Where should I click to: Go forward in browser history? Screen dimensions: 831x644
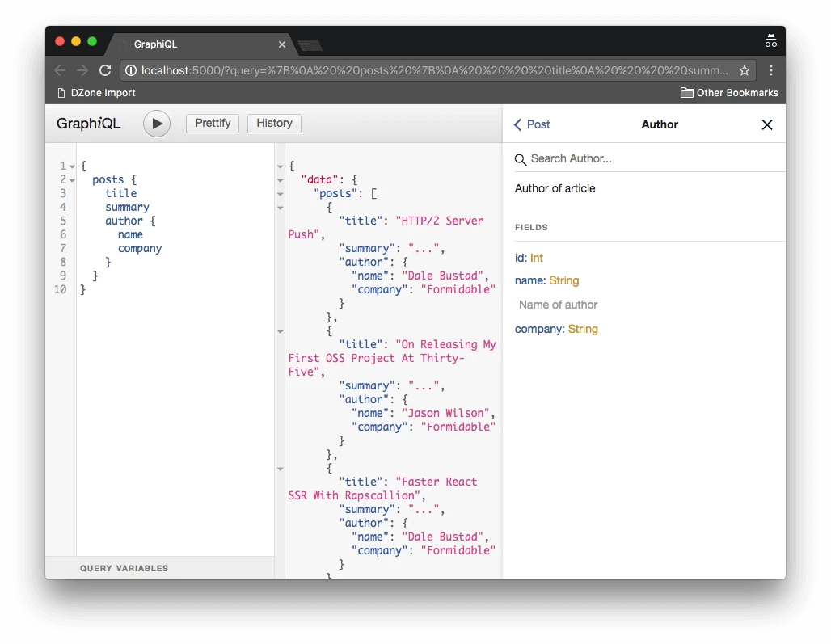coord(82,70)
